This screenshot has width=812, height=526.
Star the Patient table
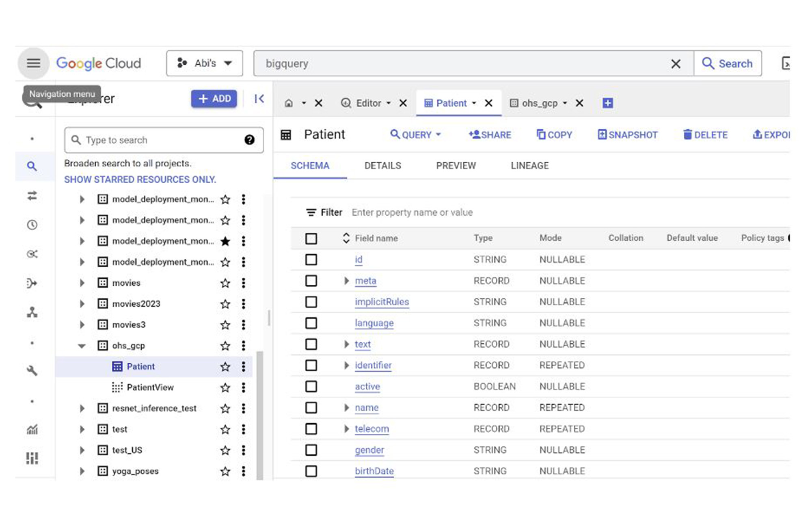coord(225,367)
